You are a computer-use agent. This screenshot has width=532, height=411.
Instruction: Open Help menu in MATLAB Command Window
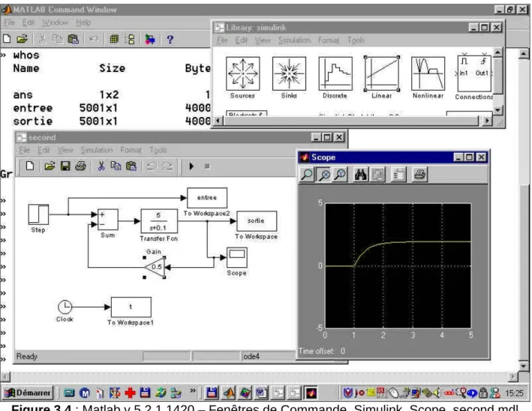83,22
